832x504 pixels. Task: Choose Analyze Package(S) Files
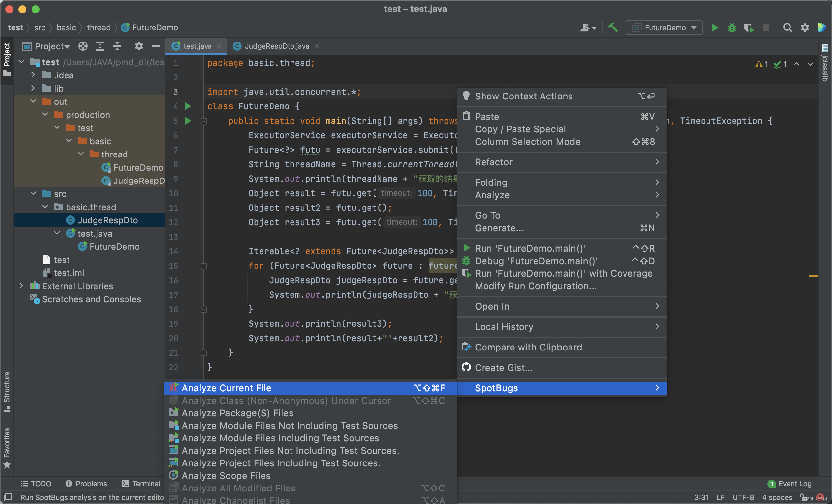[x=310, y=413]
